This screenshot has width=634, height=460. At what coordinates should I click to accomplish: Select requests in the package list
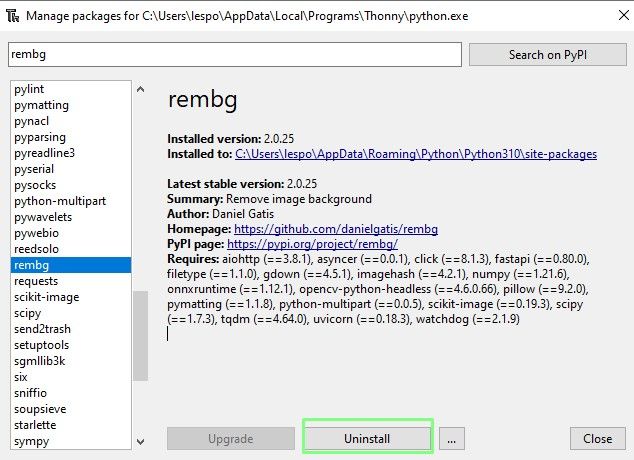point(36,281)
